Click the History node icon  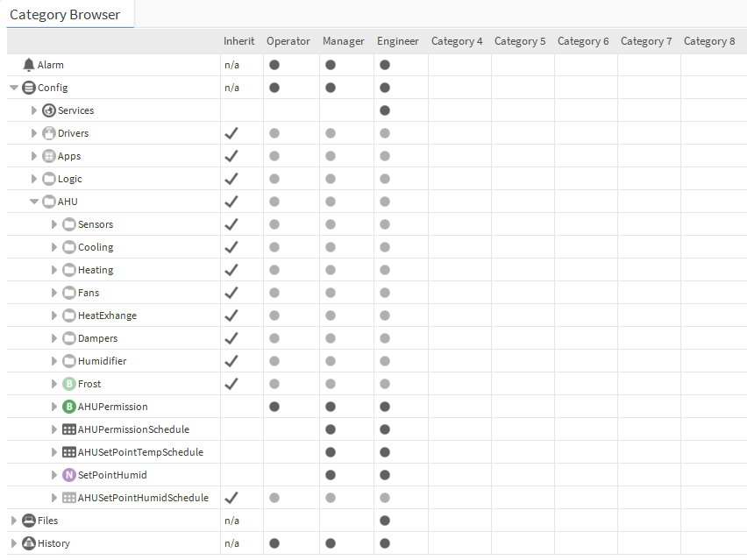pyautogui.click(x=29, y=542)
